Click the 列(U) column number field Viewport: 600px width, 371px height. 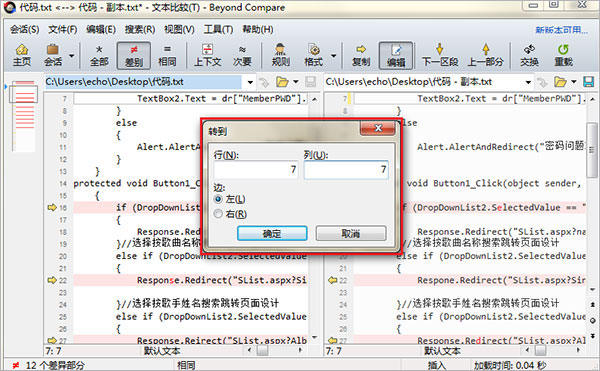[x=346, y=170]
